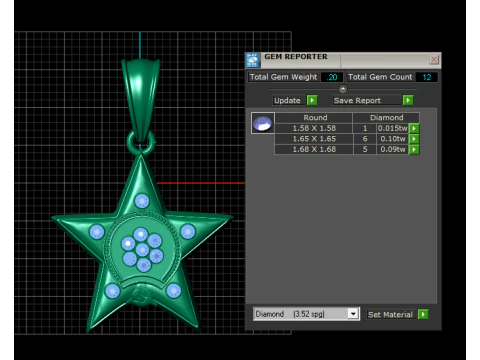Click the green arrow on the 0.10tw row

pyautogui.click(x=414, y=139)
